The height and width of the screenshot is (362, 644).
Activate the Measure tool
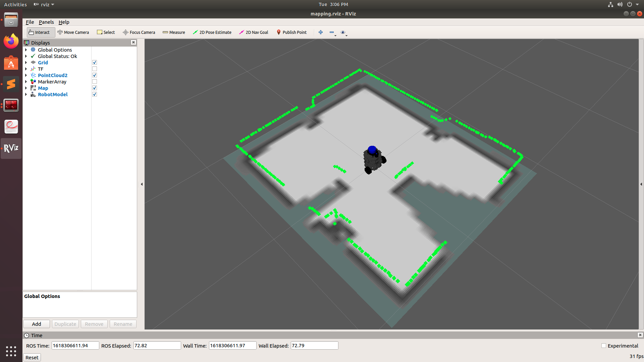(x=174, y=32)
